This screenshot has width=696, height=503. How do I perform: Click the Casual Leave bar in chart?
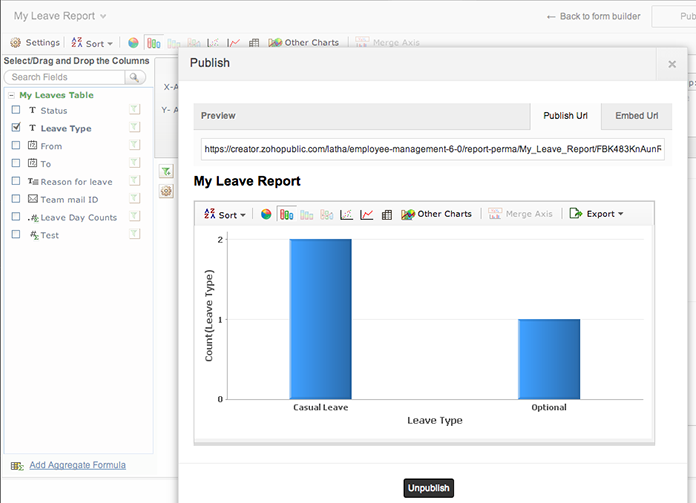click(320, 318)
